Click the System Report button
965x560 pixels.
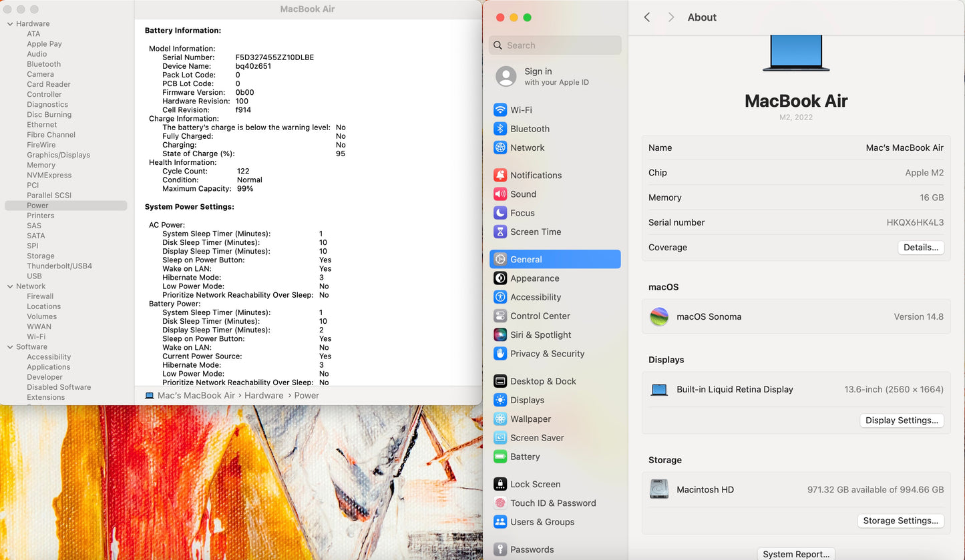pos(796,554)
